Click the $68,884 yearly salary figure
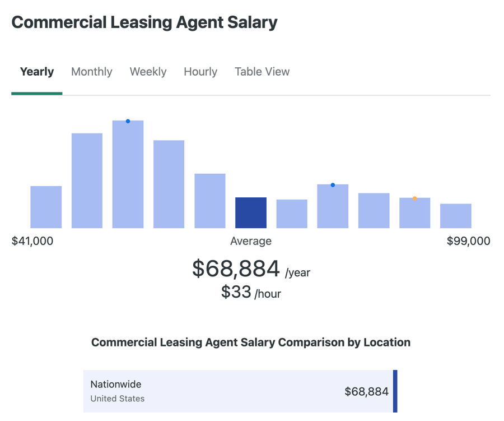This screenshot has height=421, width=504. click(236, 269)
